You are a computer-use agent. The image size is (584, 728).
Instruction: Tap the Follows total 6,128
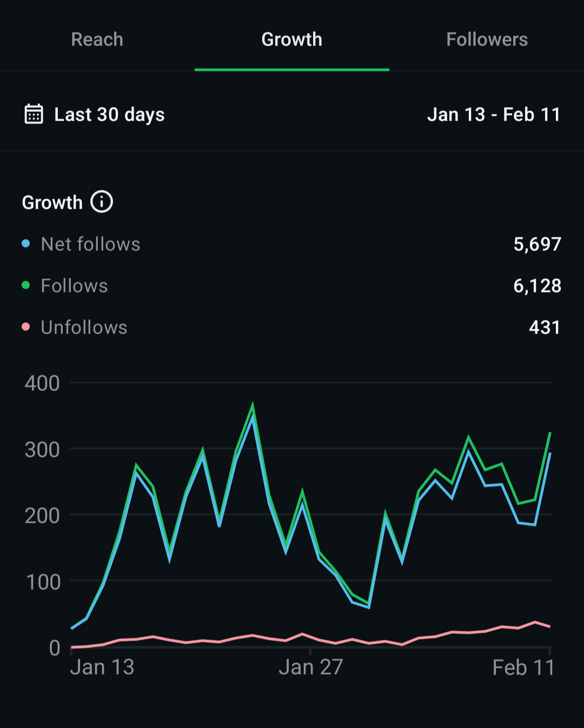[537, 286]
